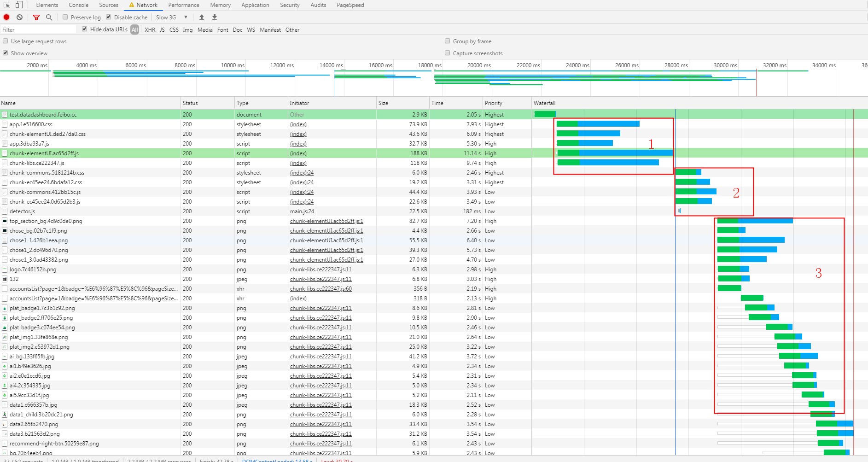The height and width of the screenshot is (462, 868).
Task: Uncheck Disable cache
Action: (x=109, y=17)
